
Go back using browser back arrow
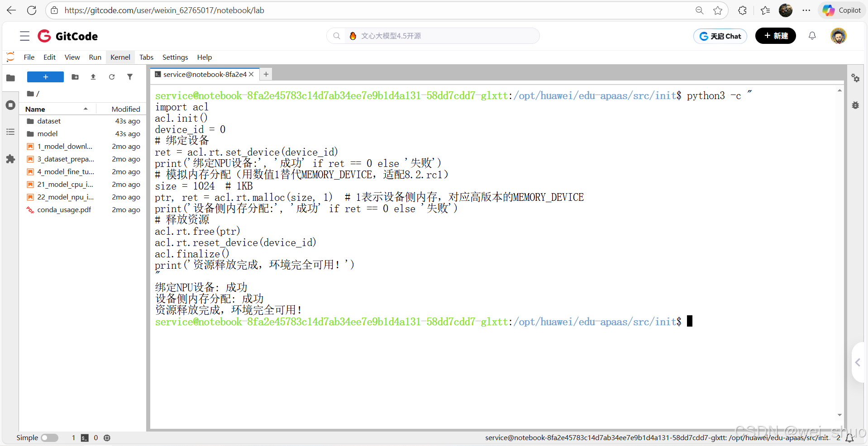[11, 10]
